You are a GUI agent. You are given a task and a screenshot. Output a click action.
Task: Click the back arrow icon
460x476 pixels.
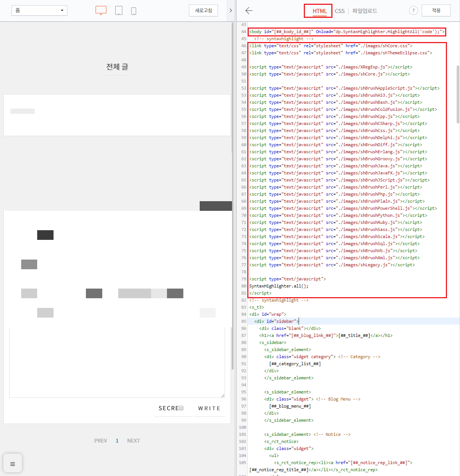[249, 10]
